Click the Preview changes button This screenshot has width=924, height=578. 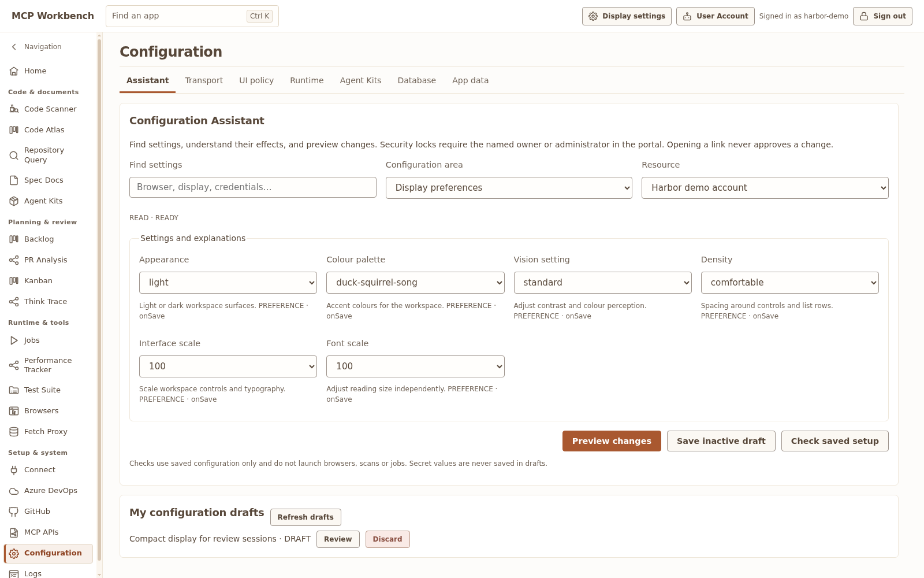pyautogui.click(x=612, y=441)
